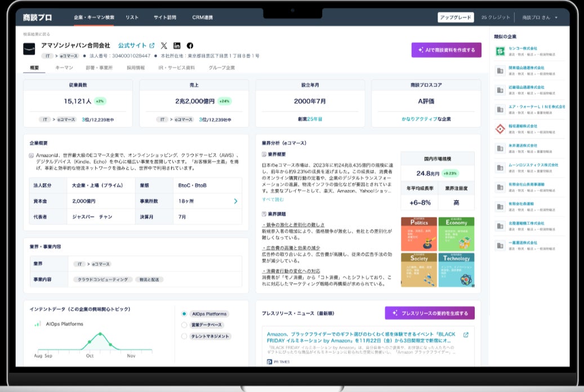Click the 物流と配送 tag
This screenshot has width=584, height=392.
(x=149, y=279)
